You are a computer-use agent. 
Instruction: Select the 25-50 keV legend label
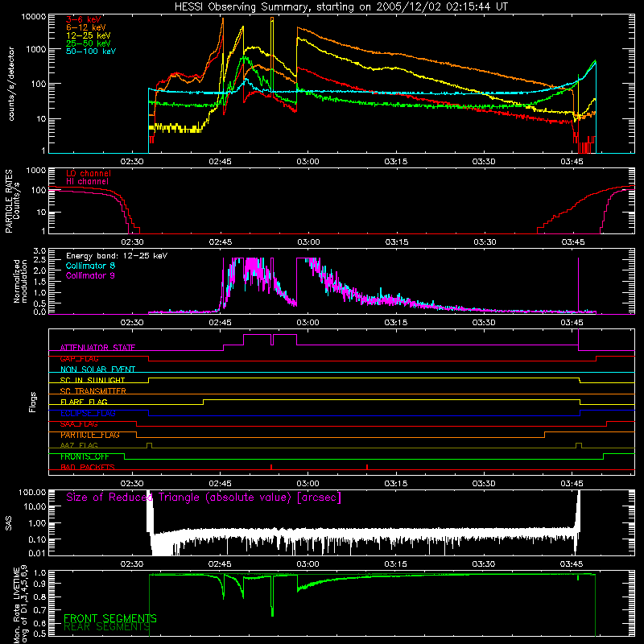(89, 43)
